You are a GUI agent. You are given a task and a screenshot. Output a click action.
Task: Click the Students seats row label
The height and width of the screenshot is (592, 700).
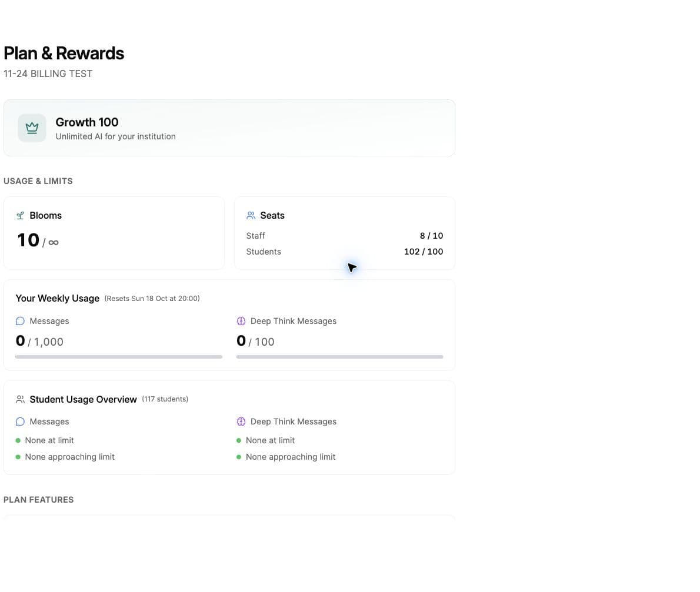[x=264, y=252]
